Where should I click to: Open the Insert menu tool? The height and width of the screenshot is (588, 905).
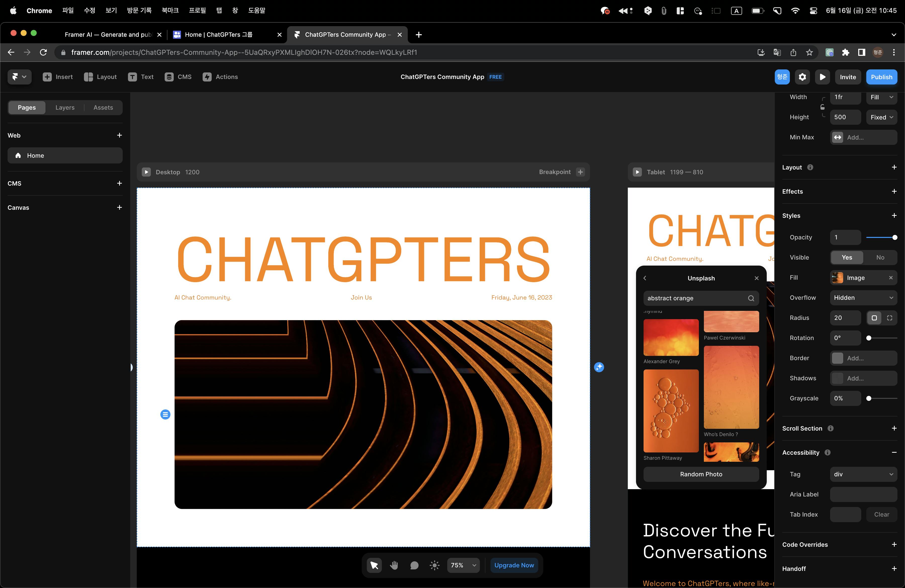[x=58, y=77]
